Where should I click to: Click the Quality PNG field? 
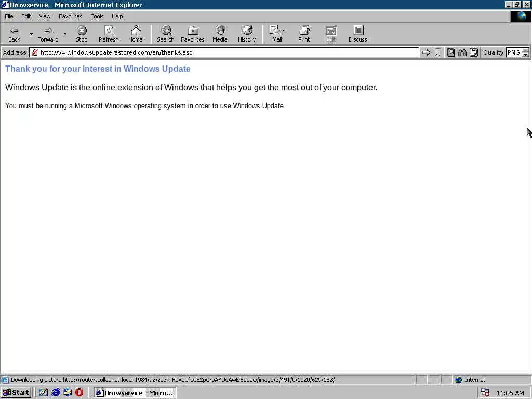point(514,52)
